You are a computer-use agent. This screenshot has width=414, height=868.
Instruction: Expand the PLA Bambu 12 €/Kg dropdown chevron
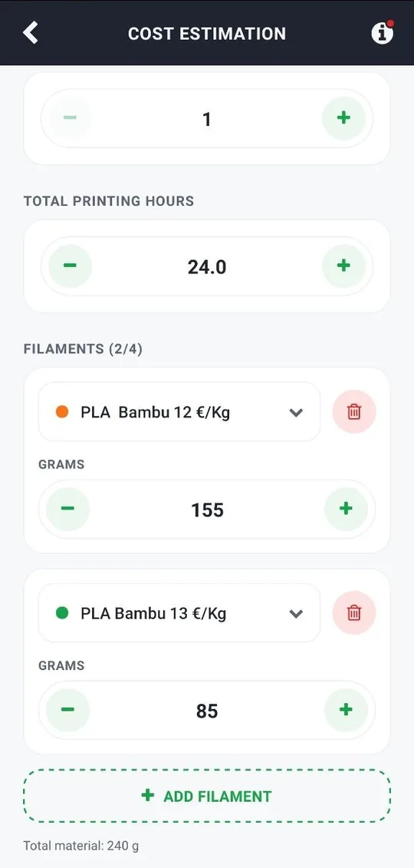296,412
